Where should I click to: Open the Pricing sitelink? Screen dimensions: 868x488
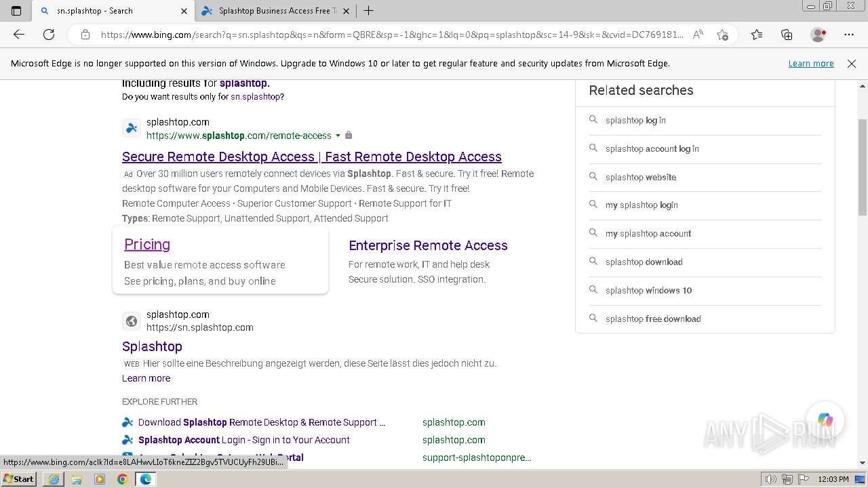(147, 244)
